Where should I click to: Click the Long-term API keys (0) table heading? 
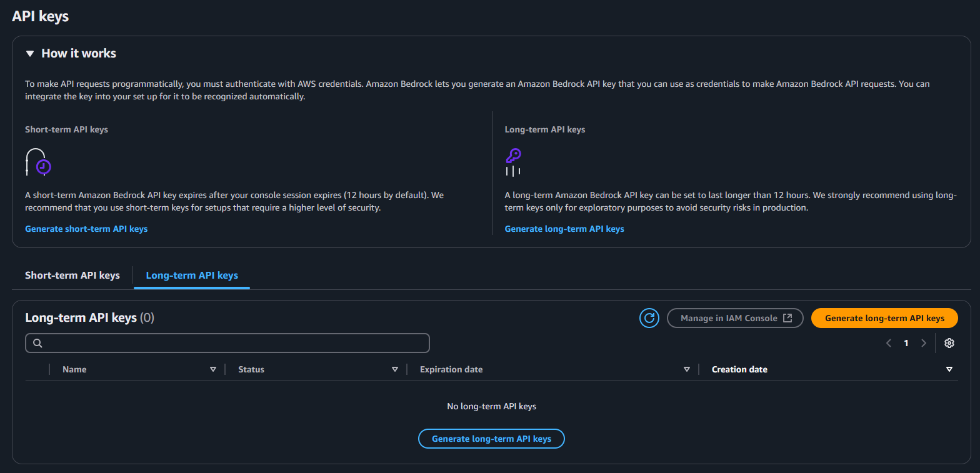89,318
